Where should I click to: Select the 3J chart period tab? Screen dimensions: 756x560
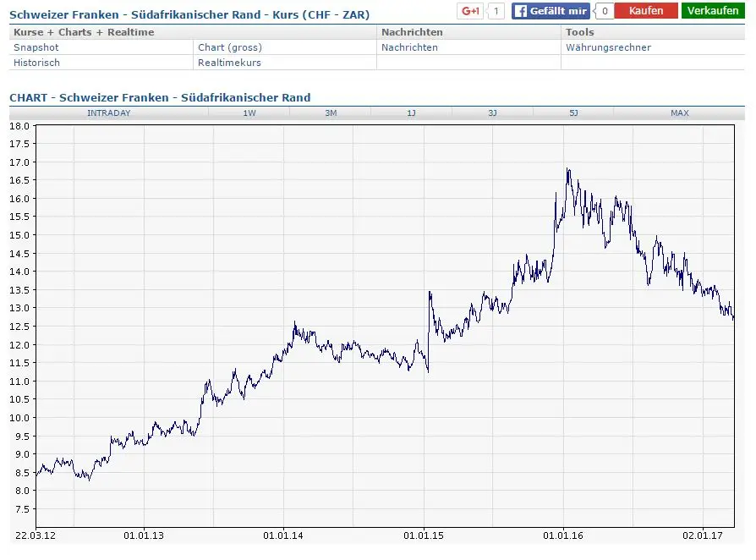[492, 113]
